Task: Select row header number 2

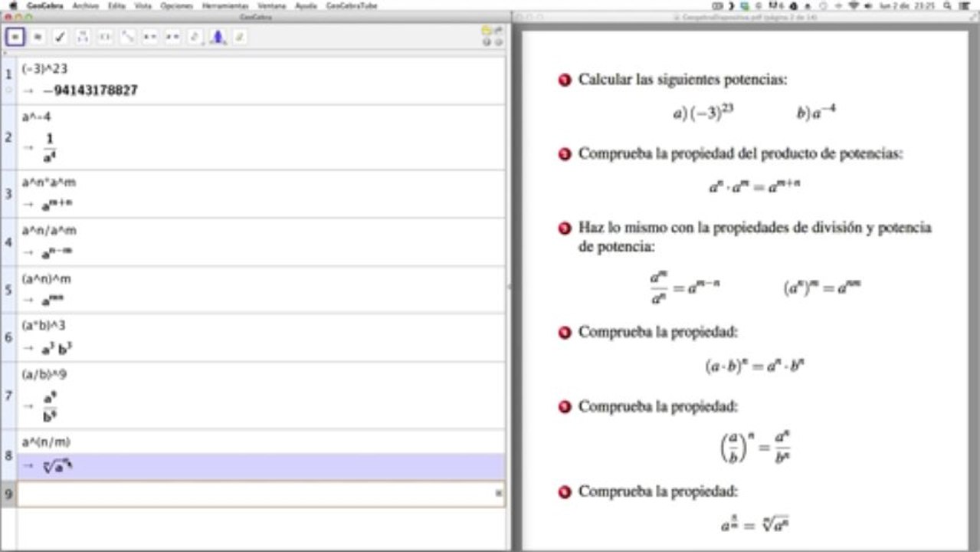Action: click(x=9, y=138)
